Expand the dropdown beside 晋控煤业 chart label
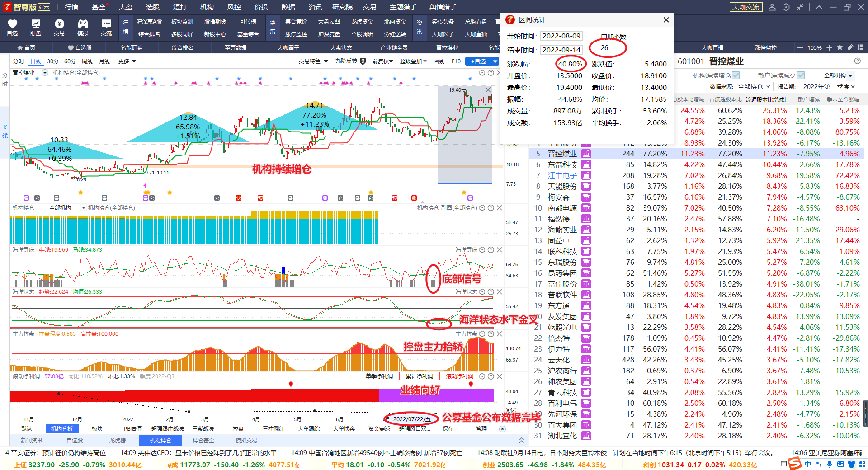 (45, 72)
